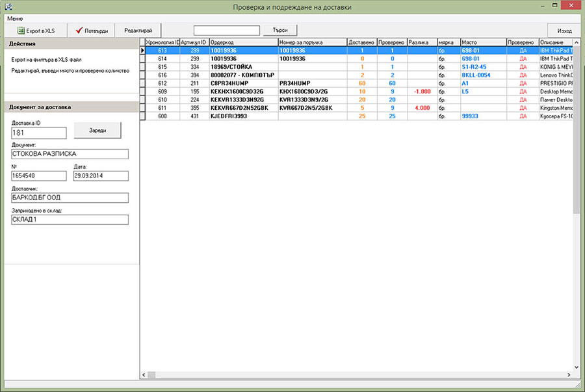The image size is (585, 392).
Task: Click the Търси search button
Action: pyautogui.click(x=279, y=30)
